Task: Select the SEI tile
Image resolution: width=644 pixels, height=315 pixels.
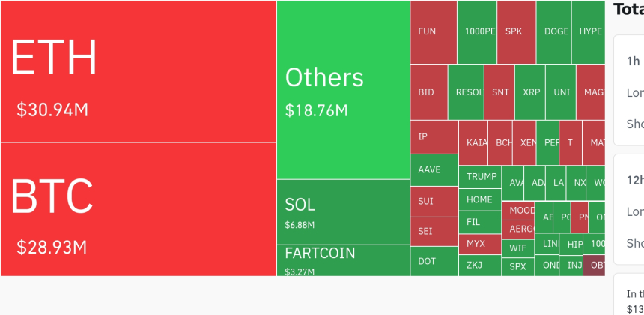Action: [434, 232]
